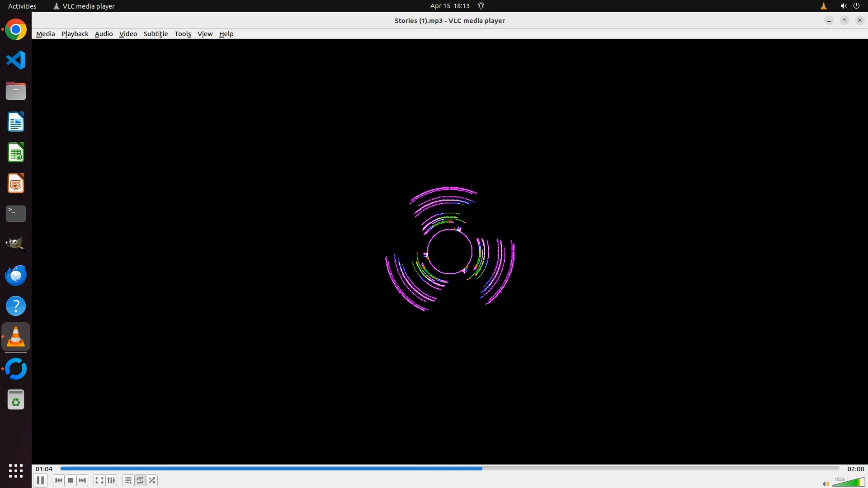Stop playback with the stop button
This screenshot has width=868, height=488.
pyautogui.click(x=71, y=480)
